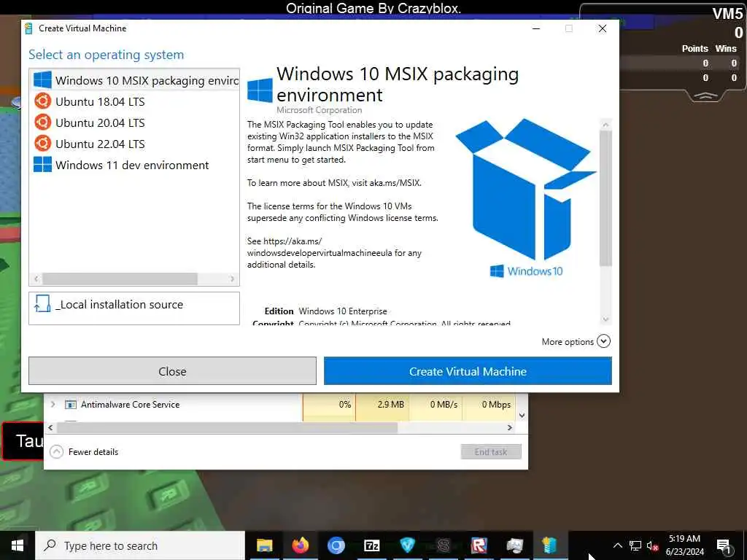Open the notification center icon
Image resolution: width=747 pixels, height=560 pixels.
click(724, 545)
